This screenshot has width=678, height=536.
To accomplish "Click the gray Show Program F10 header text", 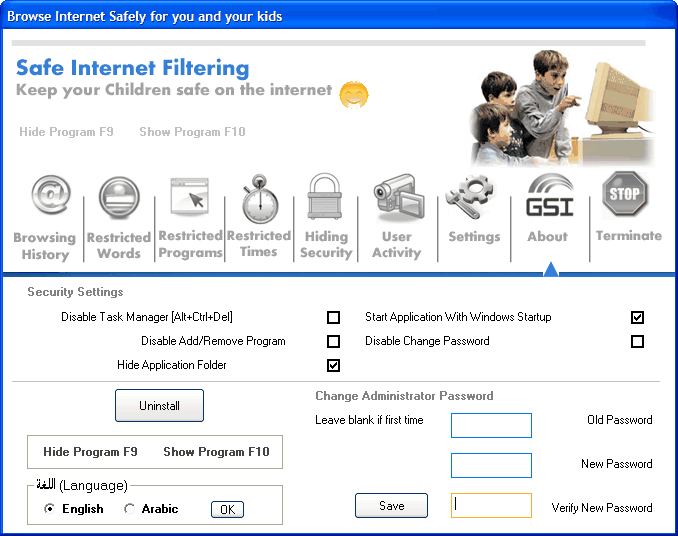I will [192, 132].
